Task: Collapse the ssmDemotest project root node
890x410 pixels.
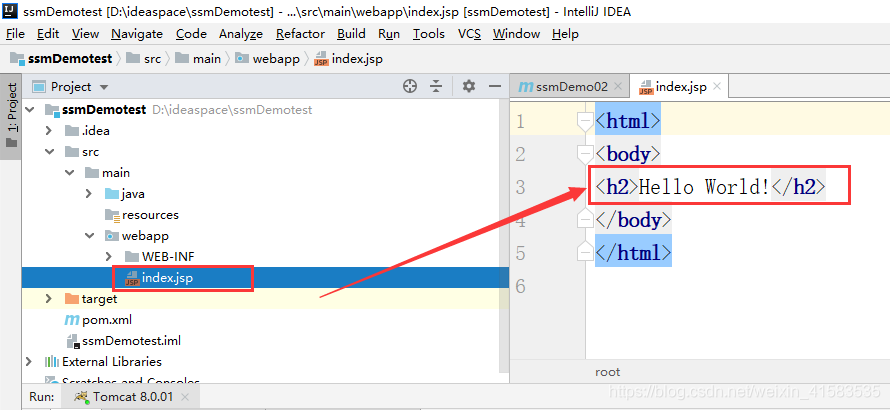Action: [x=30, y=110]
